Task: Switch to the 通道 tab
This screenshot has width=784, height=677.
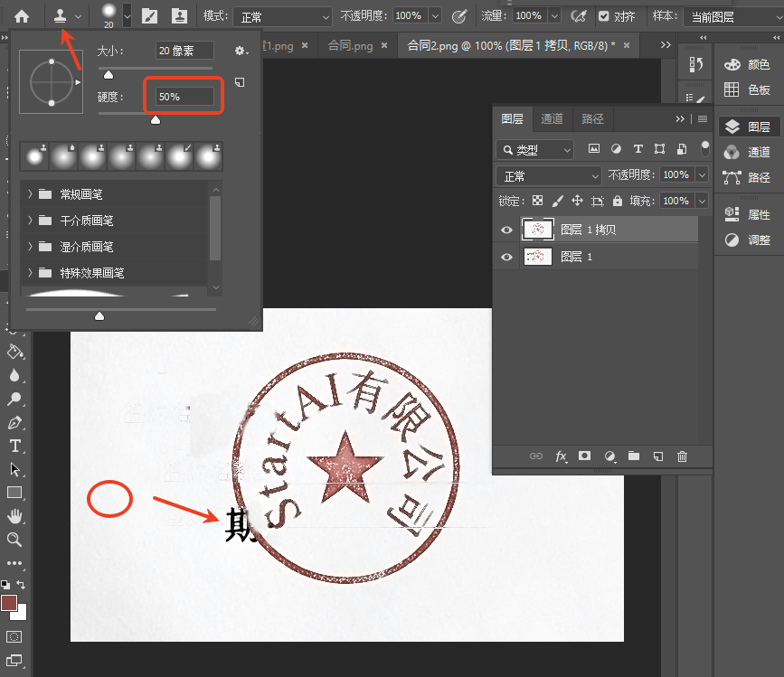Action: click(552, 118)
